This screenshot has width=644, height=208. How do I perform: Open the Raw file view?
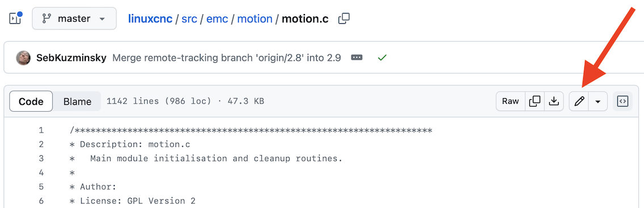[x=511, y=101]
